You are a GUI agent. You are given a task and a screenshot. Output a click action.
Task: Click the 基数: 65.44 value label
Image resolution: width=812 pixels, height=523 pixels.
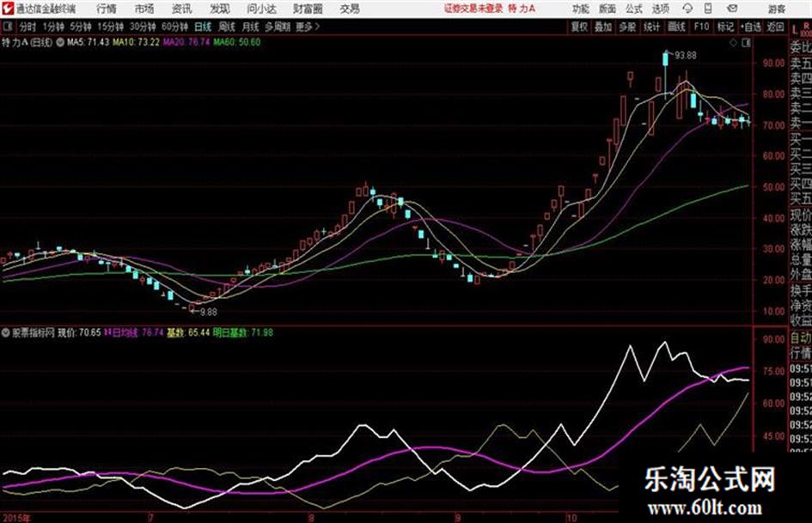click(188, 332)
